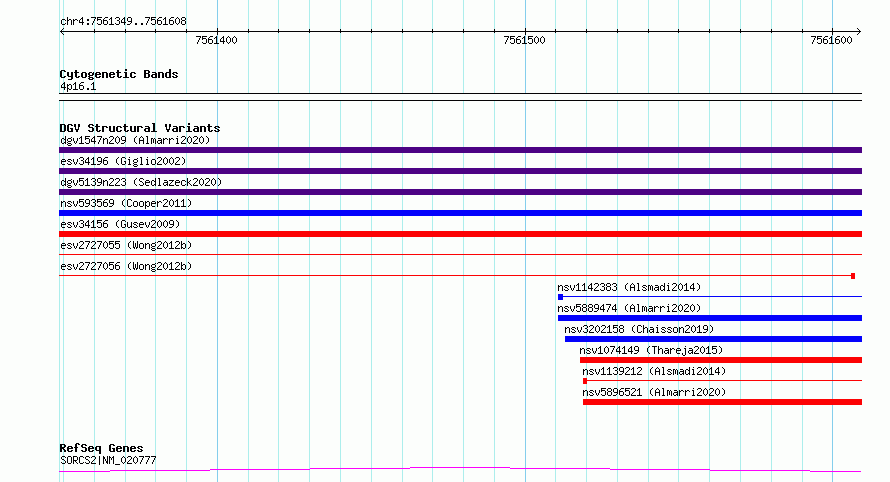The height and width of the screenshot is (482, 890).
Task: Select the Cytogenetic Bands track title
Action: (119, 74)
